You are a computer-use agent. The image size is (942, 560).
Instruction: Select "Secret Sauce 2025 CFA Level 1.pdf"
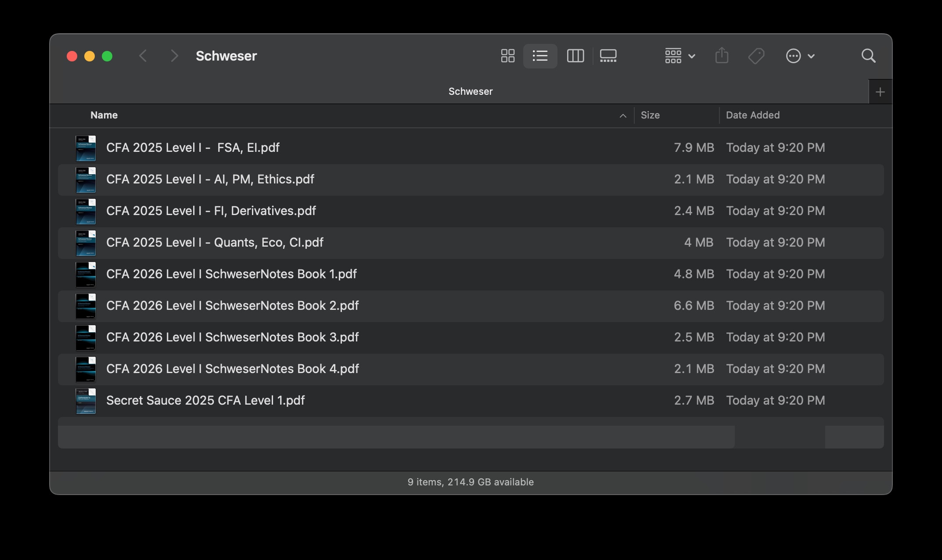click(205, 400)
